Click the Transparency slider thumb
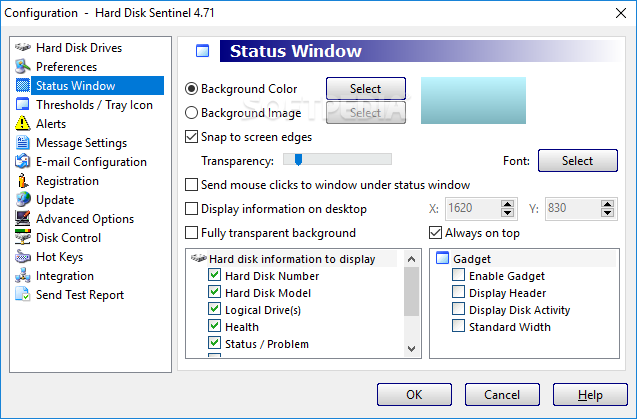This screenshot has height=419, width=637. tap(298, 160)
